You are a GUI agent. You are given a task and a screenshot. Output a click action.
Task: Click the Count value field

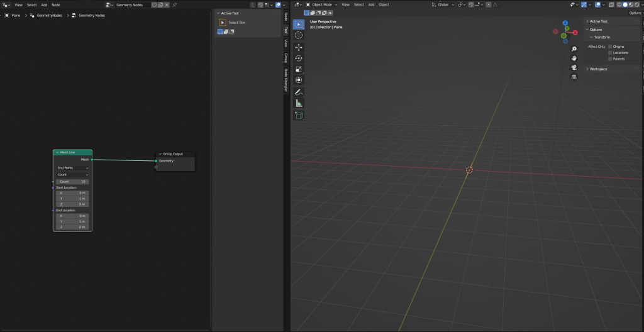pyautogui.click(x=73, y=182)
